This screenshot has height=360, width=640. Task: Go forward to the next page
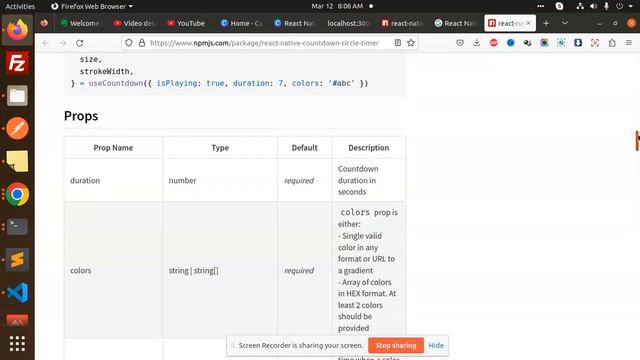(x=62, y=43)
